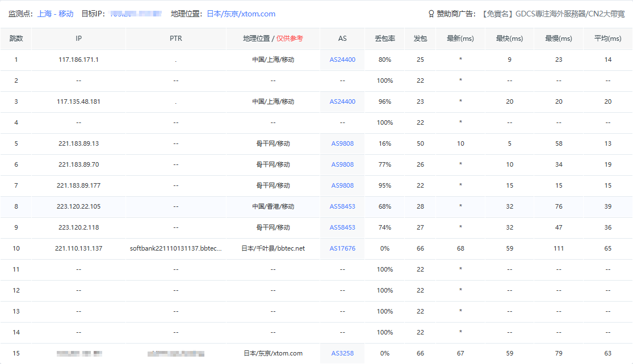This screenshot has width=633, height=364.
Task: Click the 16% packet loss cell
Action: click(385, 143)
